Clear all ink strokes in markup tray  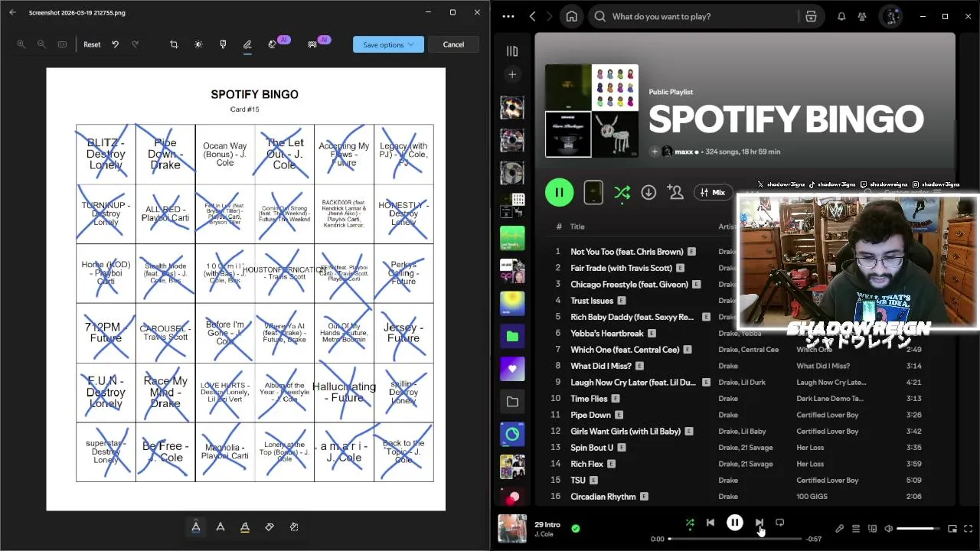click(294, 527)
